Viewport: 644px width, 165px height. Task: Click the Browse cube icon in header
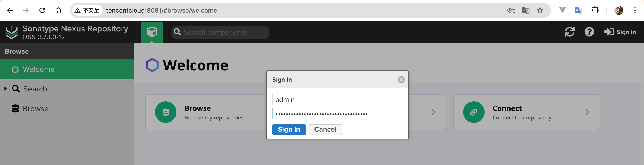coord(152,32)
